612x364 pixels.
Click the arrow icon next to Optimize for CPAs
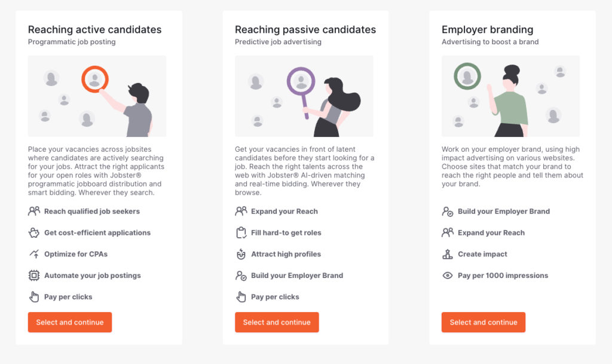(x=34, y=254)
